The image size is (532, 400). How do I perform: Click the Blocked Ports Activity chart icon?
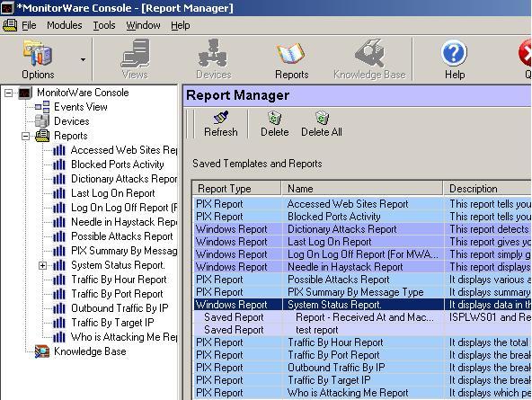click(x=59, y=164)
